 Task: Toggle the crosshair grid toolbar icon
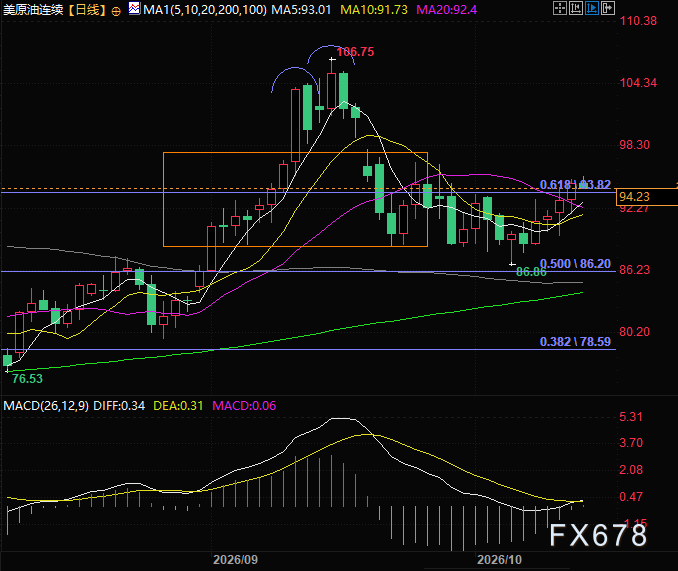coord(560,8)
